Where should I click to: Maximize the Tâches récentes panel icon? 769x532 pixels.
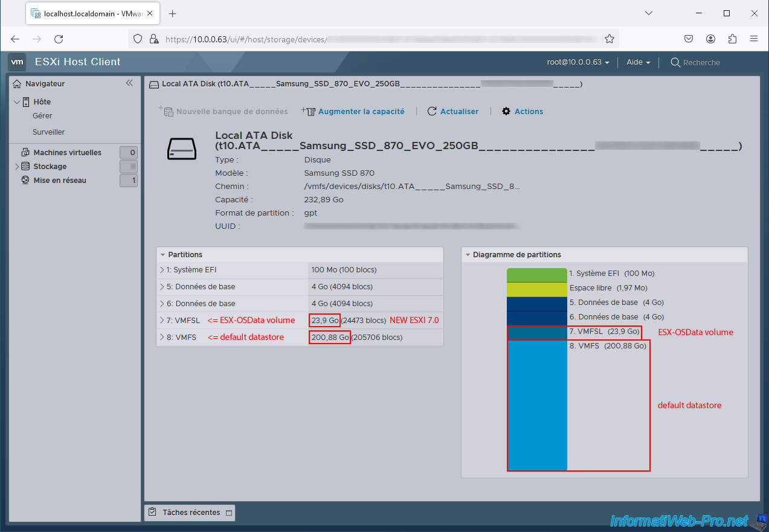(228, 513)
